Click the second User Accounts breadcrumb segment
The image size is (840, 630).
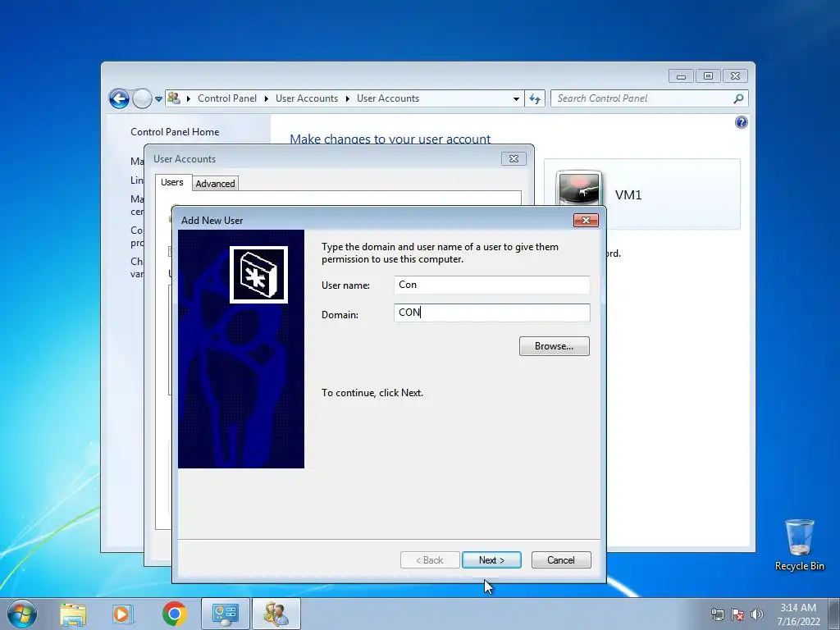388,98
